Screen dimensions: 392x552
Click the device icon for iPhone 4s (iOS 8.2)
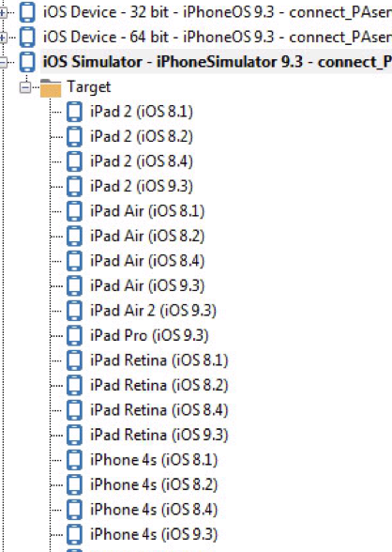tap(74, 484)
